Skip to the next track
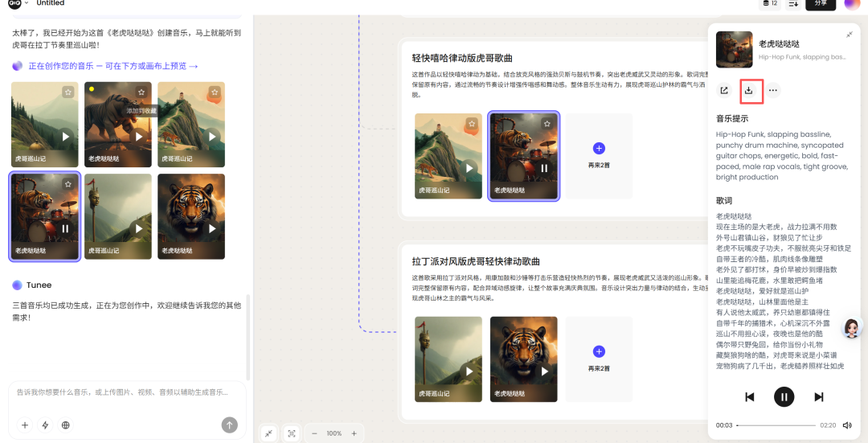Image resolution: width=868 pixels, height=443 pixels. [x=819, y=396]
